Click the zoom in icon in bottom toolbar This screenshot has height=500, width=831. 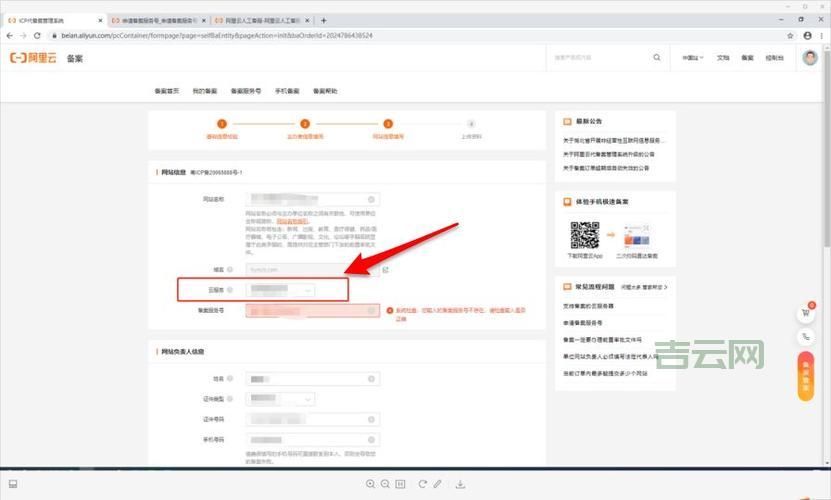point(371,484)
